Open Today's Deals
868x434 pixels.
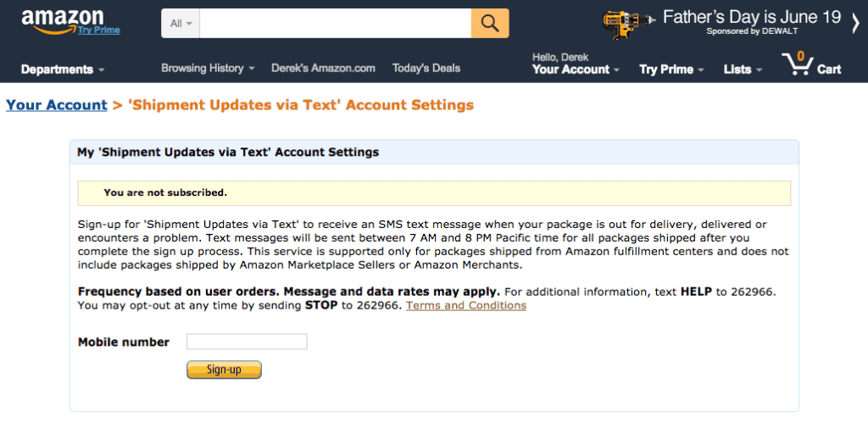(426, 68)
